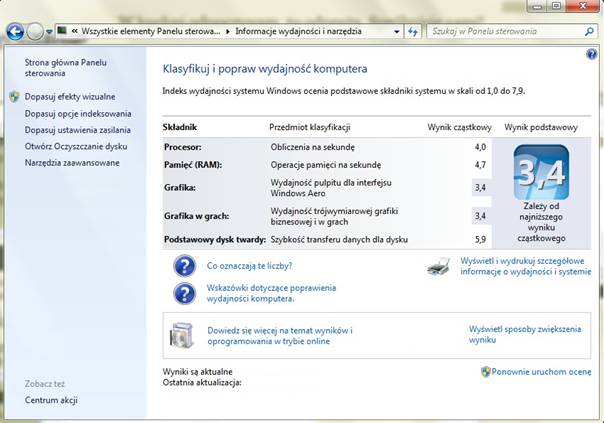Open Wyświetl i wydrukuj szczegółowe informacje link
The width and height of the screenshot is (604, 423).
tap(526, 266)
